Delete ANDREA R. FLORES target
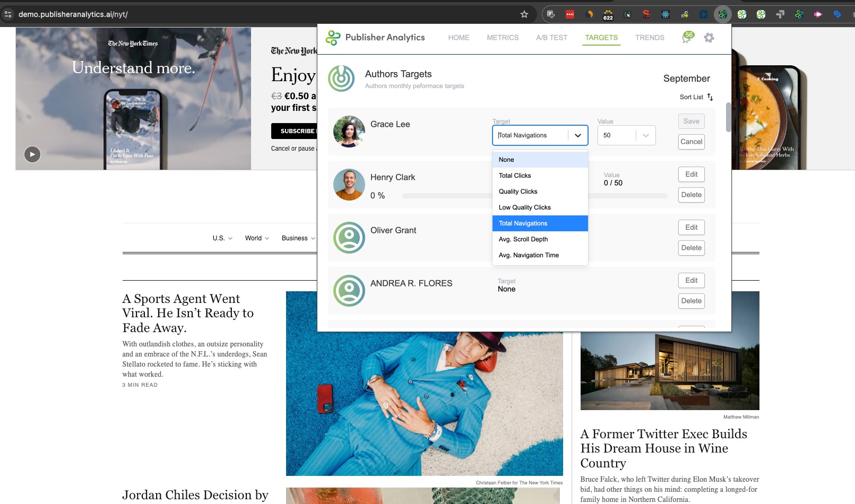 692,301
